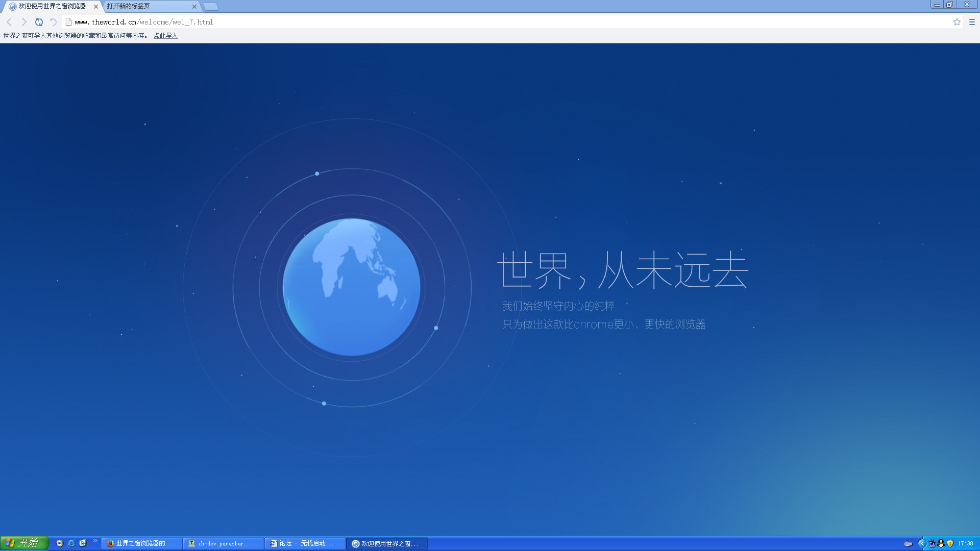The image size is (980, 551).
Task: Click the undo closed tab icon
Action: tap(53, 22)
